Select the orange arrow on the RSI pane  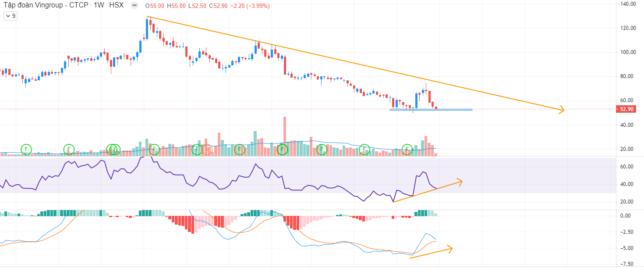click(x=459, y=182)
